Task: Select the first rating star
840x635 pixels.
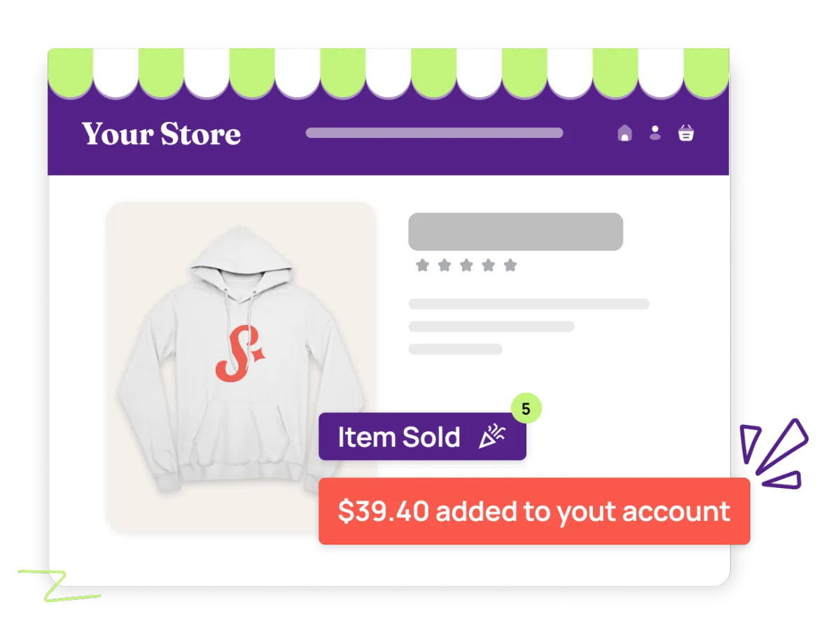Action: [422, 265]
